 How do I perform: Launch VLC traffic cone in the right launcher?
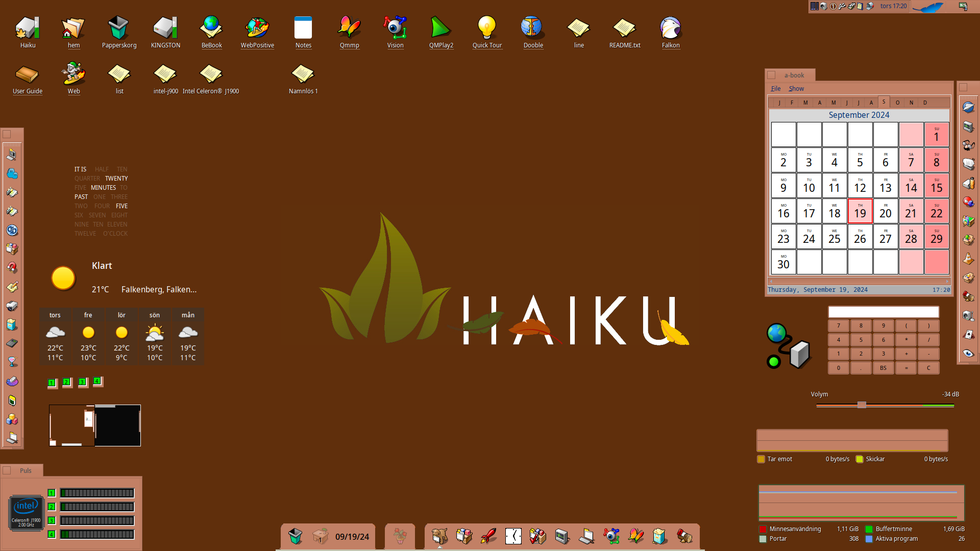(968, 259)
